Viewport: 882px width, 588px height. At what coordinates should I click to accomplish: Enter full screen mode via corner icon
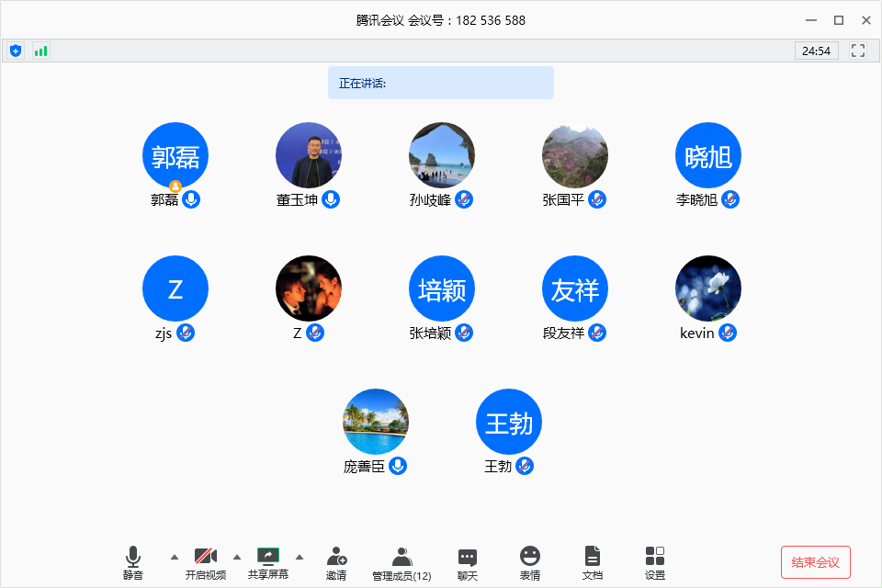(858, 51)
